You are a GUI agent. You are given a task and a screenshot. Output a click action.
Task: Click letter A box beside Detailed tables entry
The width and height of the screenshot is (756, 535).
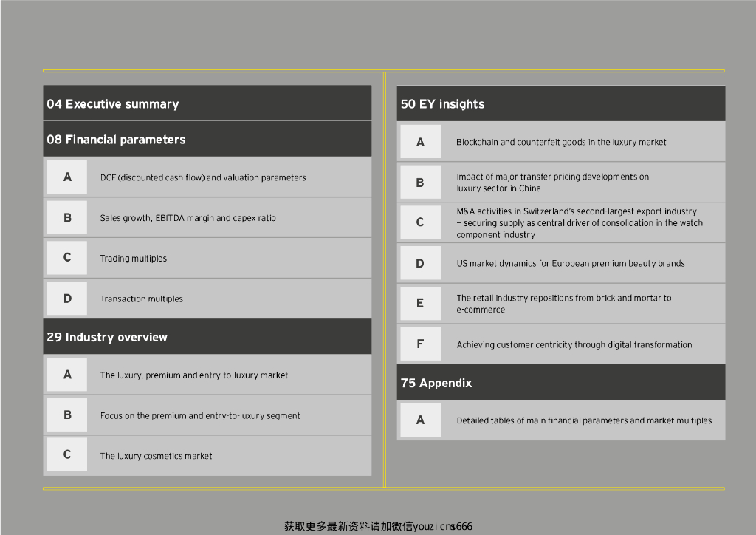click(x=420, y=420)
